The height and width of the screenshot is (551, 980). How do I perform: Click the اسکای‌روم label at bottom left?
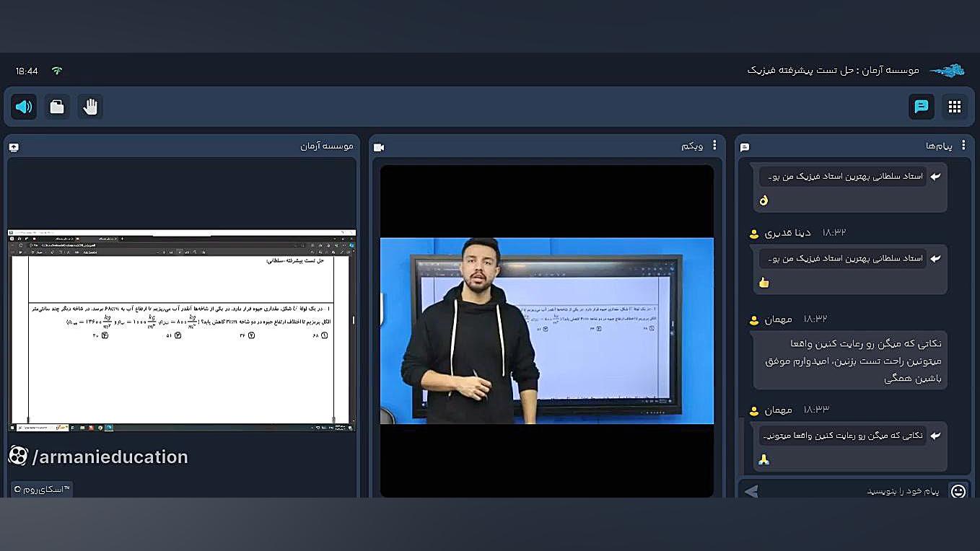pyautogui.click(x=42, y=490)
